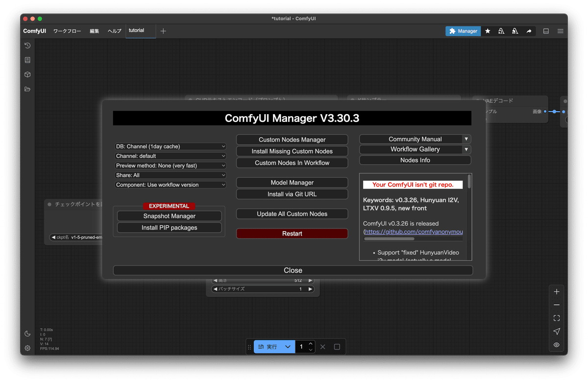Viewport: 588px width, 382px height.
Task: Click the ComfyUI logo in the menu bar
Action: (34, 31)
